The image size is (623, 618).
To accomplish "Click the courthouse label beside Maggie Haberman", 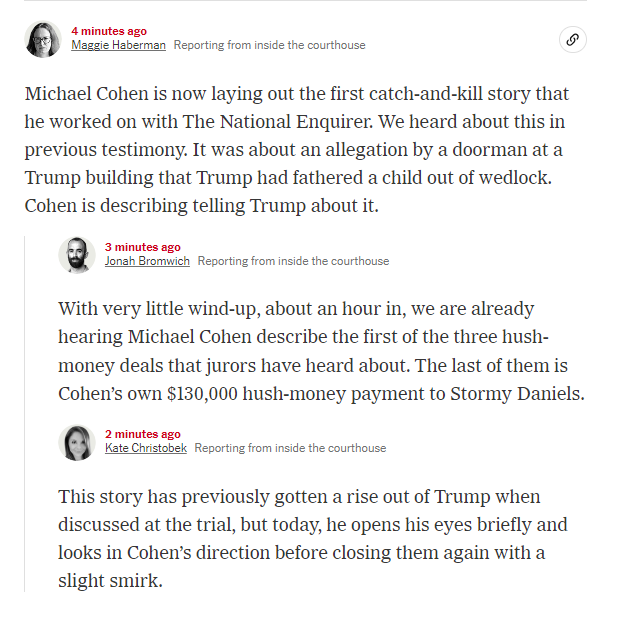I will [269, 45].
